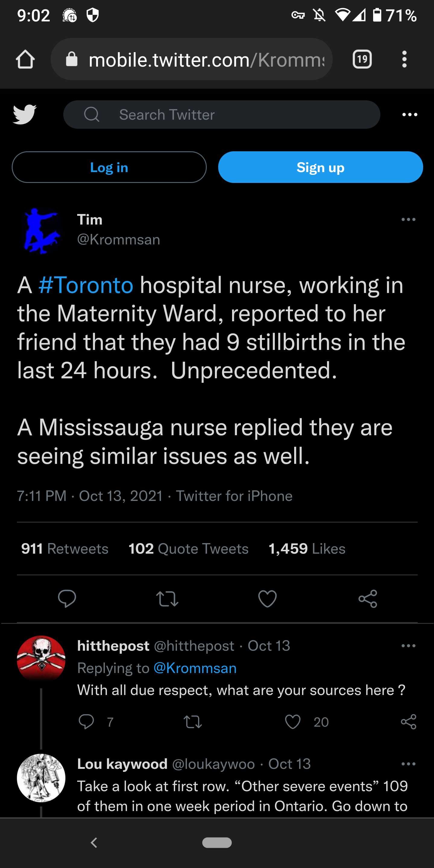Open the Chrome three-dot overflow menu
434x868 pixels.
(x=404, y=59)
